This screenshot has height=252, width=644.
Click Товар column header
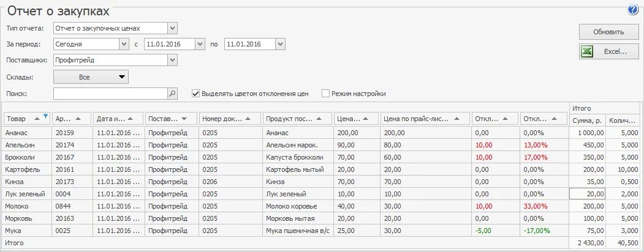(x=26, y=119)
